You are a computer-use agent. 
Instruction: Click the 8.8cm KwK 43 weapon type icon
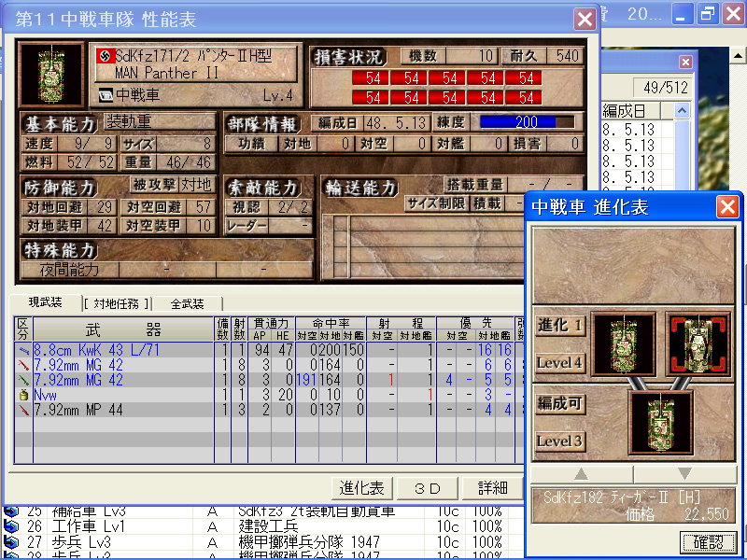click(23, 350)
